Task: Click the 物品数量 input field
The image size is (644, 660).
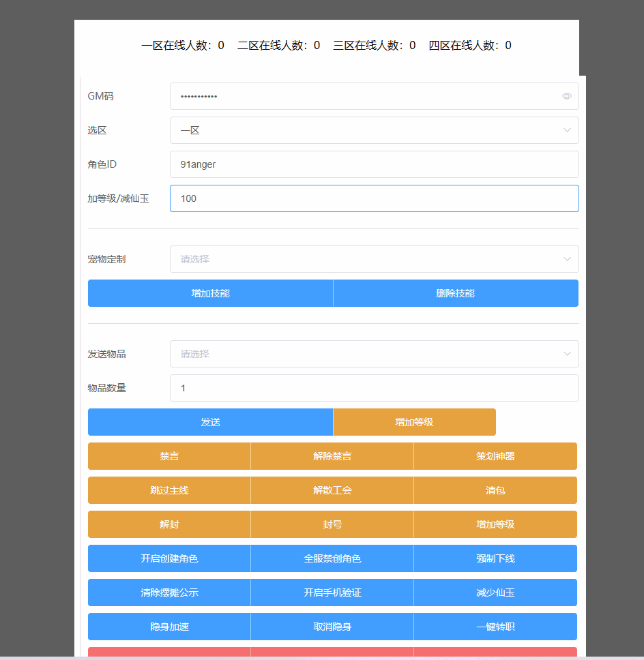Action: click(x=374, y=388)
